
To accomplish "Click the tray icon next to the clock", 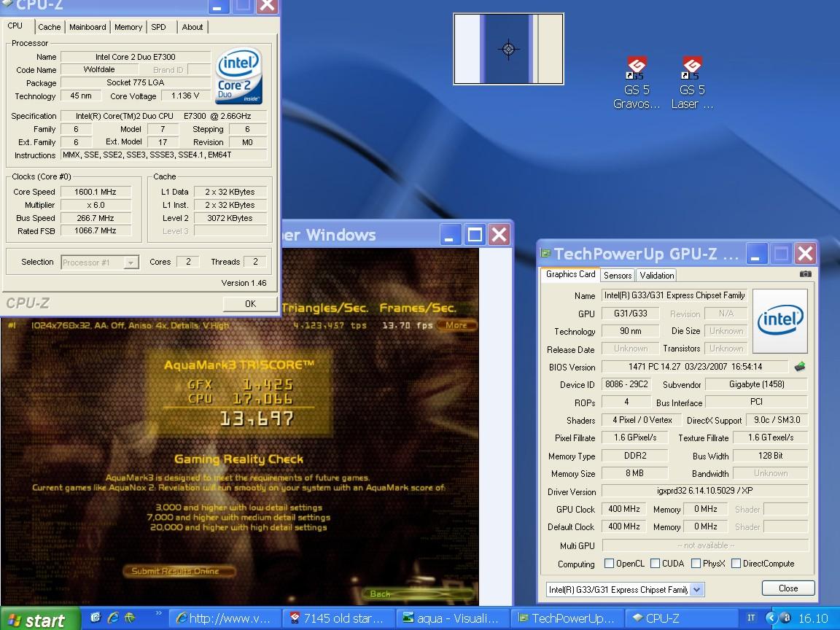I will (x=785, y=618).
